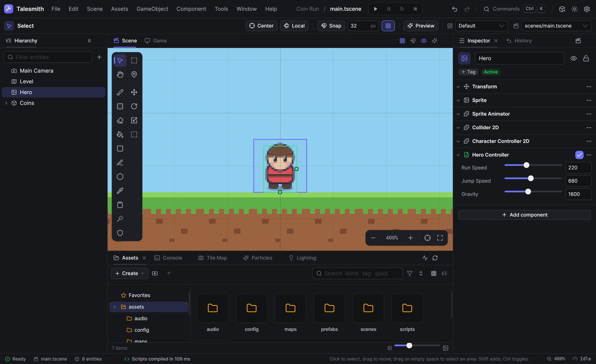
Task: Choose the Ellipse shape tool
Action: point(120,177)
